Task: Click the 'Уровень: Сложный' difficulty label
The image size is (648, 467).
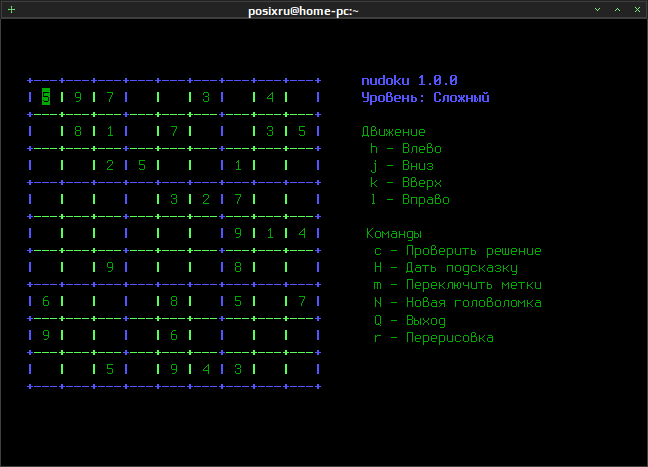Action: coord(425,98)
